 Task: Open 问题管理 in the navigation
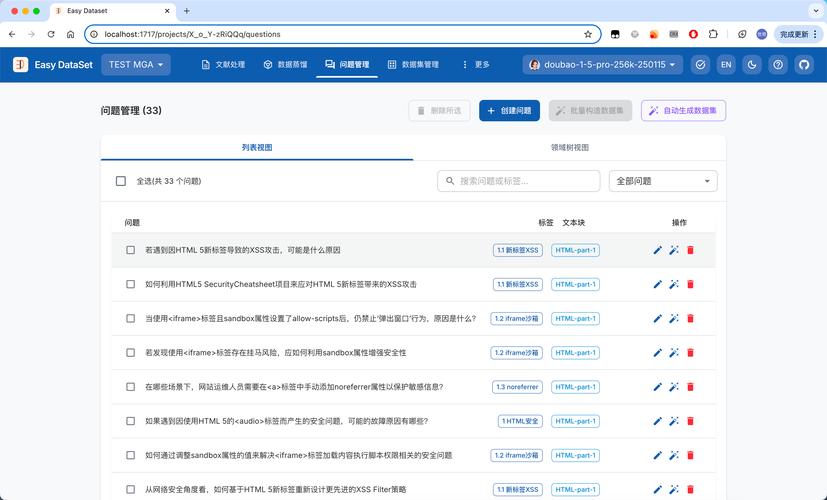click(347, 65)
